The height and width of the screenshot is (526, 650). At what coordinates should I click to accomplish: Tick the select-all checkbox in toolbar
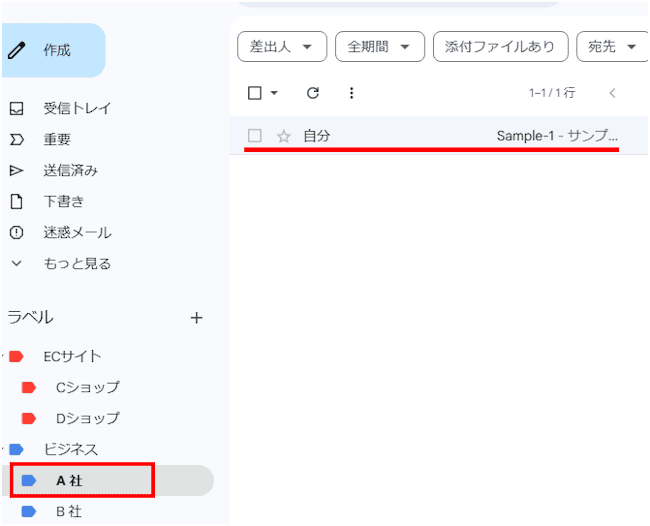tap(255, 93)
